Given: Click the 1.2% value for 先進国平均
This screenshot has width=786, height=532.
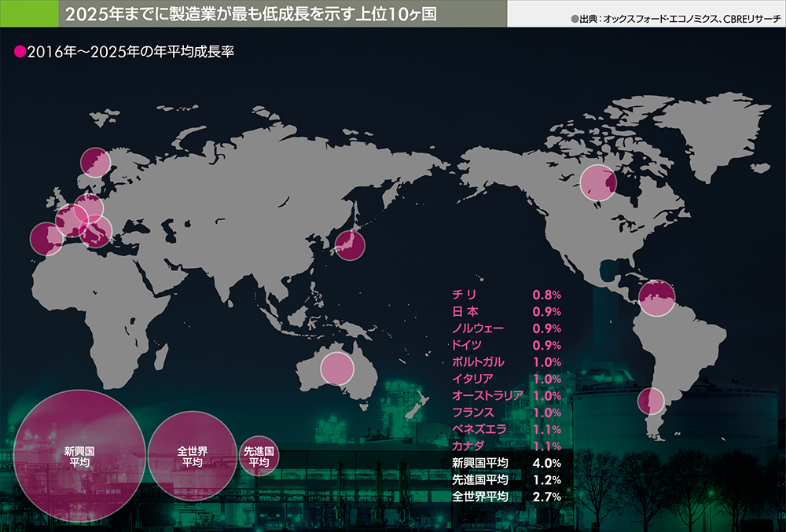Looking at the screenshot, I should coord(547,480).
